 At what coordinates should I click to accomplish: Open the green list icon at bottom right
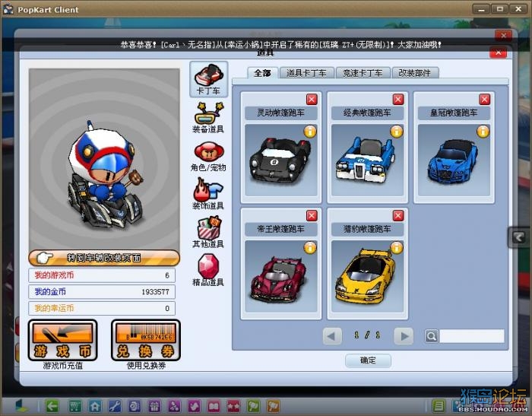(439, 406)
